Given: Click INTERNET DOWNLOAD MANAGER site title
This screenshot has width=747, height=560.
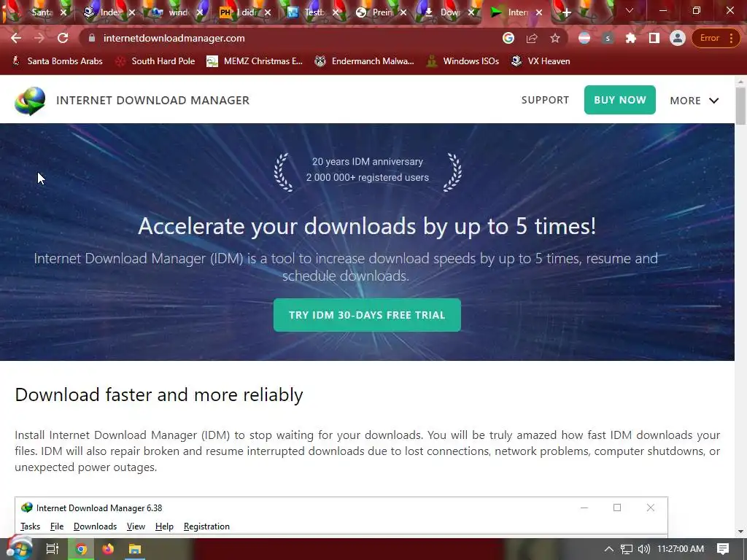Looking at the screenshot, I should tap(152, 101).
